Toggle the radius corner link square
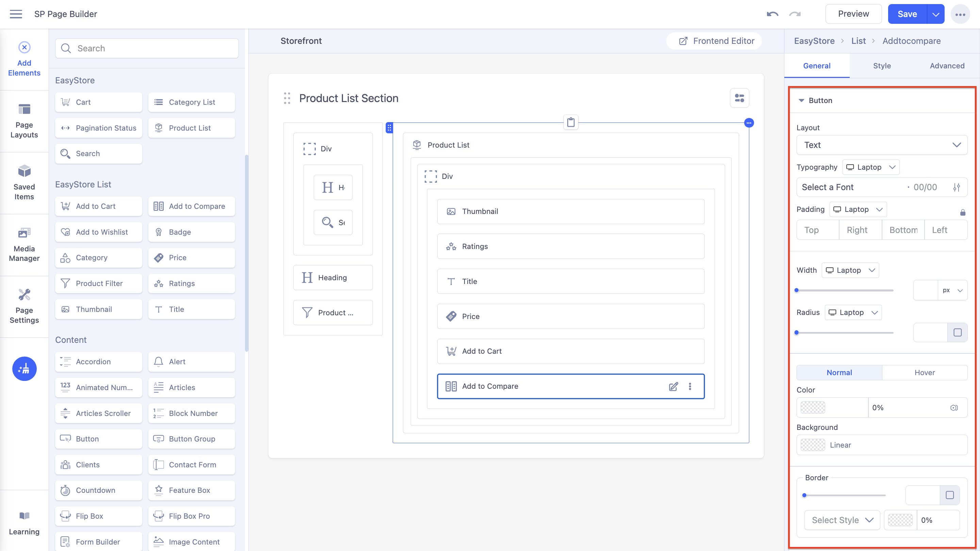The height and width of the screenshot is (551, 980). pos(958,332)
